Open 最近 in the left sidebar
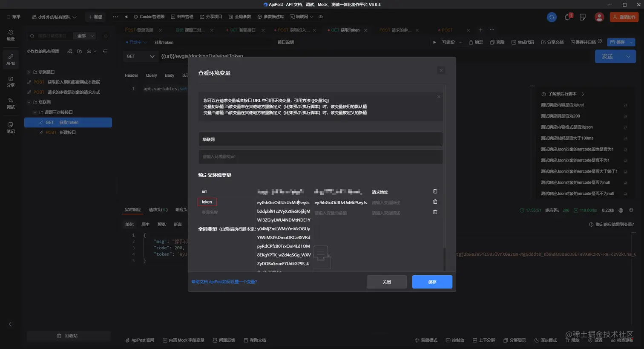The width and height of the screenshot is (644, 349). pos(11,35)
